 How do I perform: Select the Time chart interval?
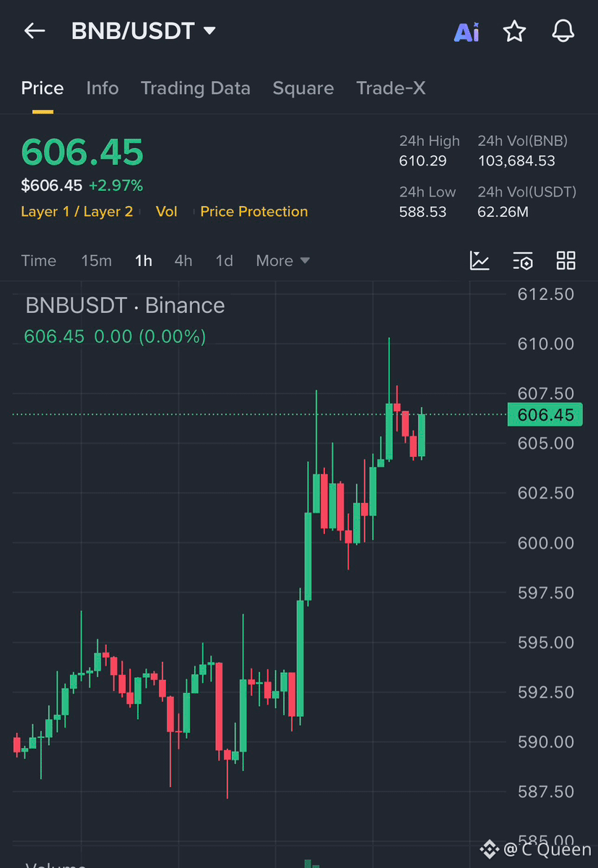[38, 261]
